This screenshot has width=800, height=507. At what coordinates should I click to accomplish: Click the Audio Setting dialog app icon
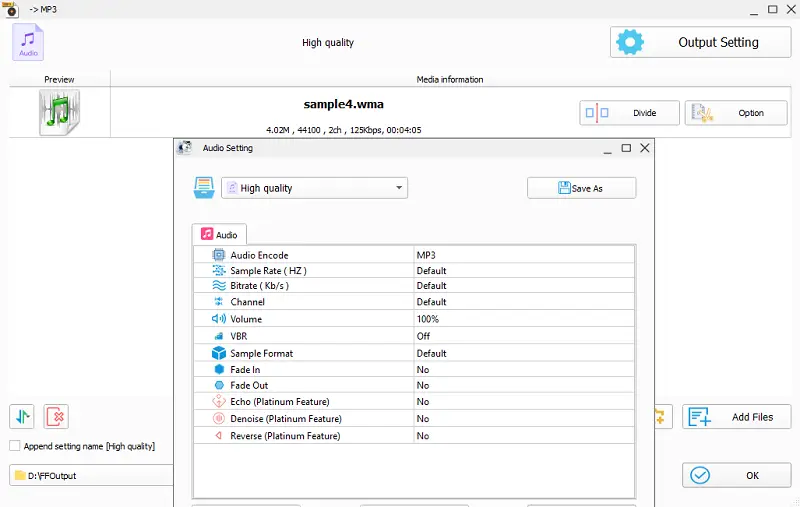tap(184, 148)
